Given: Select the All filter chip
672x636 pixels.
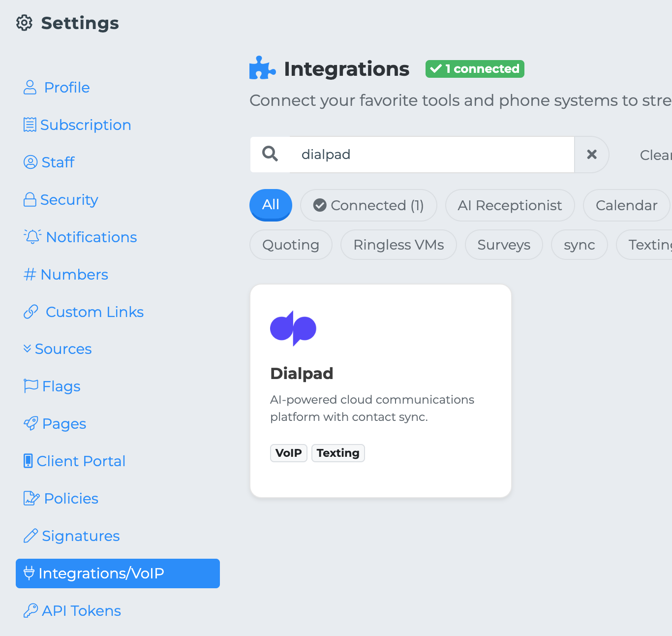Looking at the screenshot, I should [271, 205].
